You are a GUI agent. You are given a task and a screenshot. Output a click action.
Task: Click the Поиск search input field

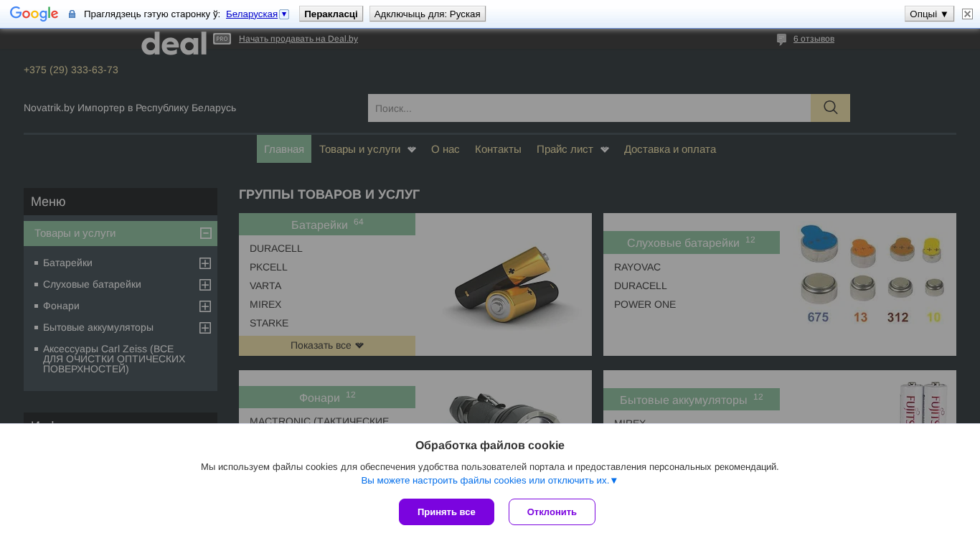(x=589, y=108)
